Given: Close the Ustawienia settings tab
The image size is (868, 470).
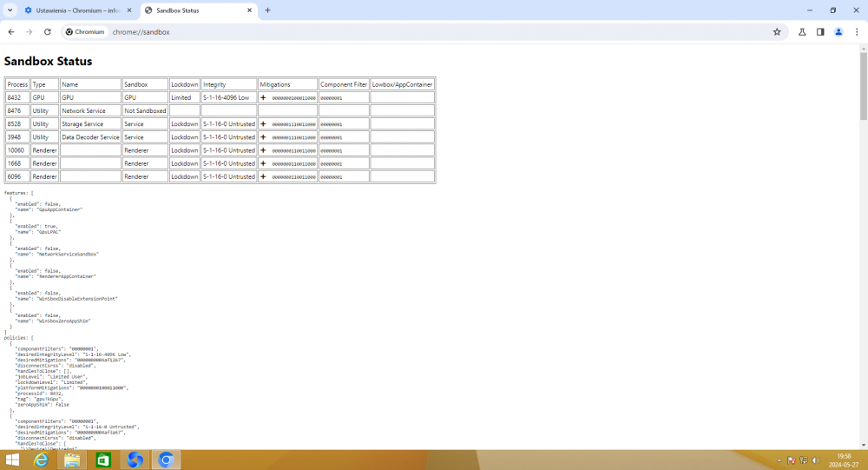Looking at the screenshot, I should coord(129,10).
